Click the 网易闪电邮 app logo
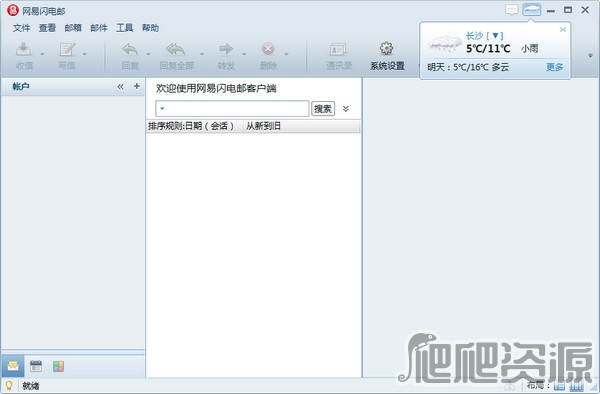 click(x=13, y=10)
